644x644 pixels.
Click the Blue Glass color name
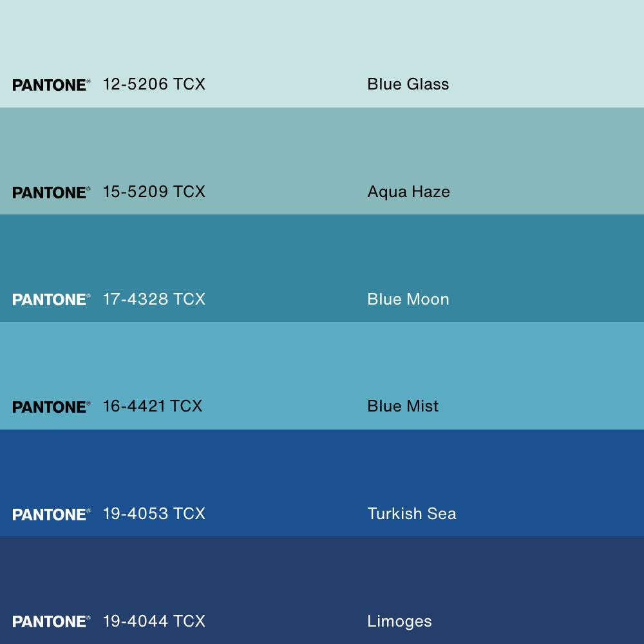pyautogui.click(x=408, y=84)
